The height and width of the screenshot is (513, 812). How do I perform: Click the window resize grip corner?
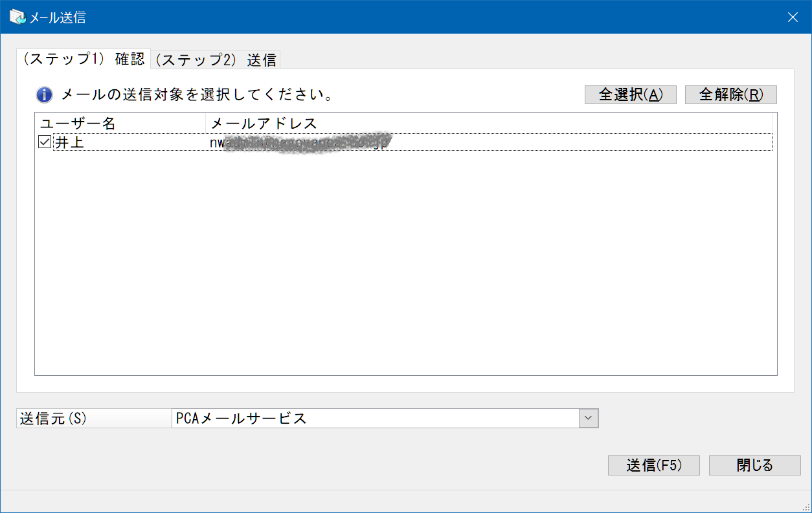806,507
